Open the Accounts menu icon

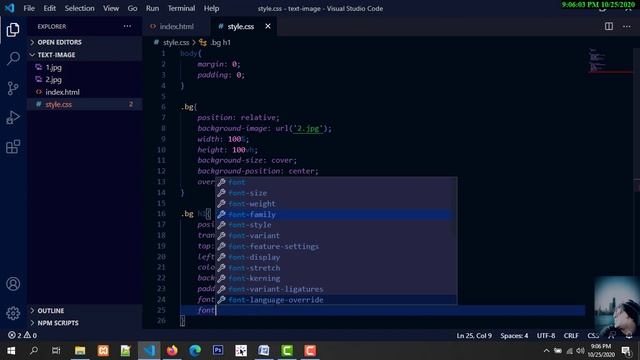point(13,284)
